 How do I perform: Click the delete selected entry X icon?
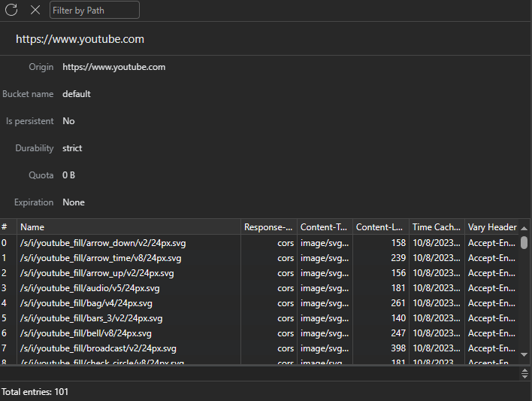tap(35, 10)
